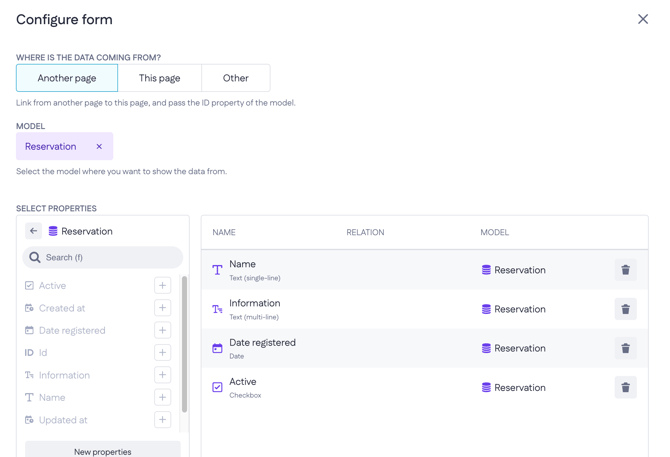
Task: Remove the Information property with trash icon
Action: [x=625, y=309]
